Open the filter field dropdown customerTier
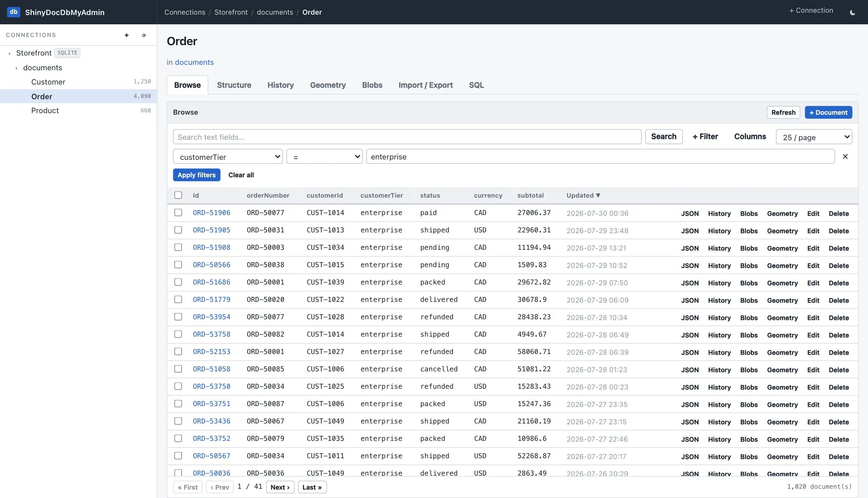 [228, 156]
